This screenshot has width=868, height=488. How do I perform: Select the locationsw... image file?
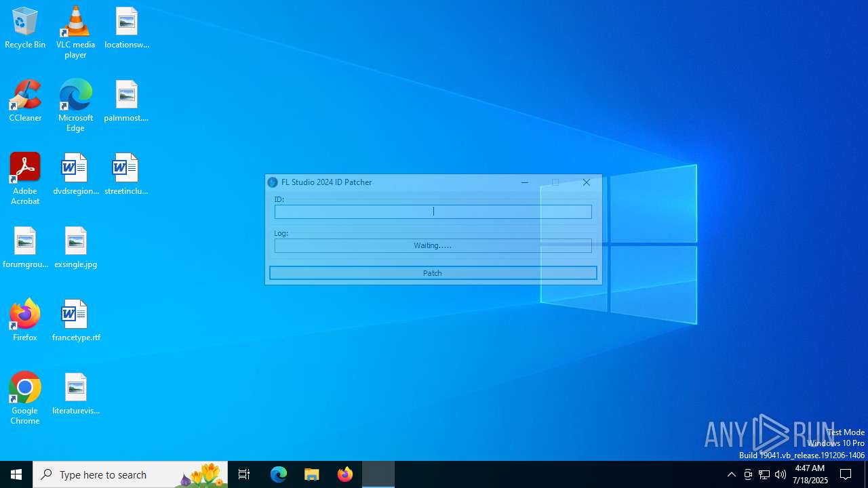click(x=127, y=28)
